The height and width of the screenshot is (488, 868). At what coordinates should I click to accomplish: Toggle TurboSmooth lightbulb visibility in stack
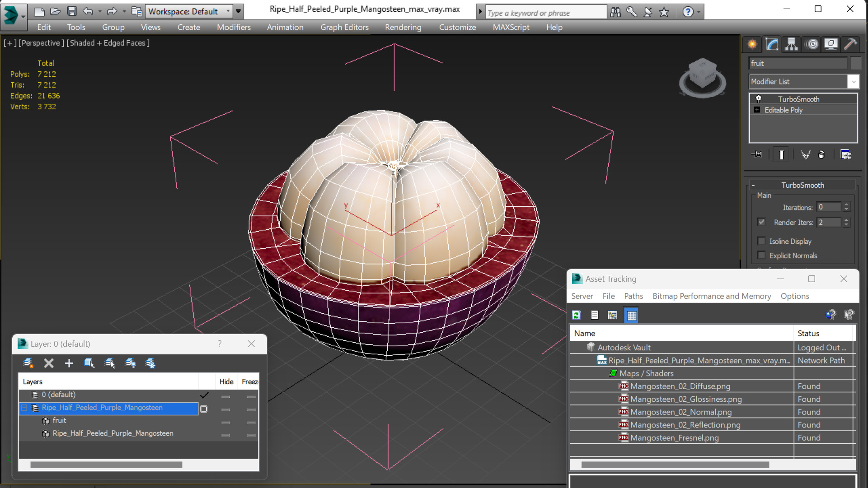coord(759,99)
